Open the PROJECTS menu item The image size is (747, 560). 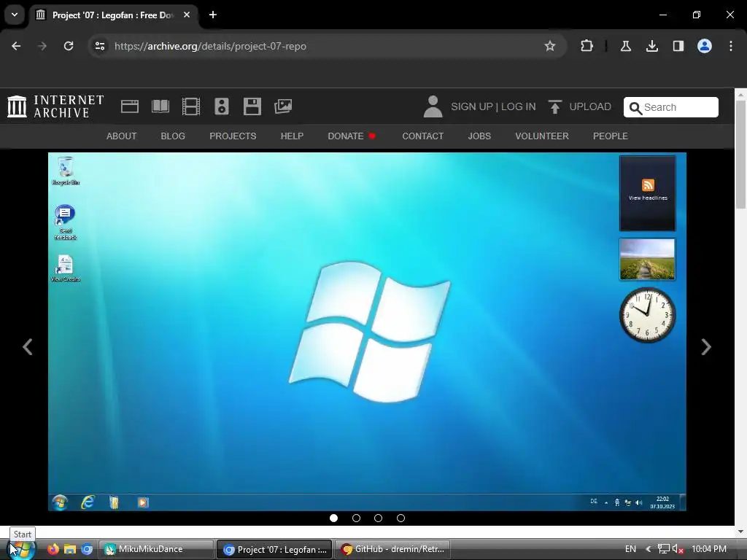point(233,136)
